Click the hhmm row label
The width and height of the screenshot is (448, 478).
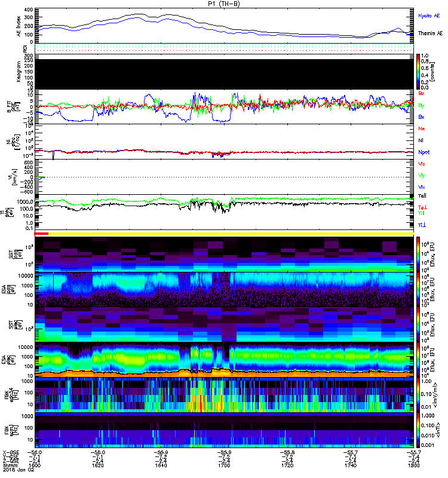[10, 465]
